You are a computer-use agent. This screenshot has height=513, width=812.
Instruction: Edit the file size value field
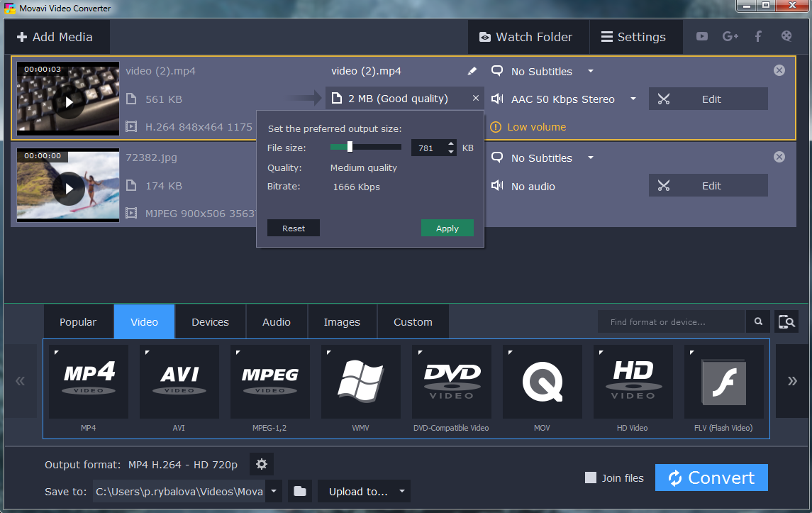pyautogui.click(x=429, y=147)
